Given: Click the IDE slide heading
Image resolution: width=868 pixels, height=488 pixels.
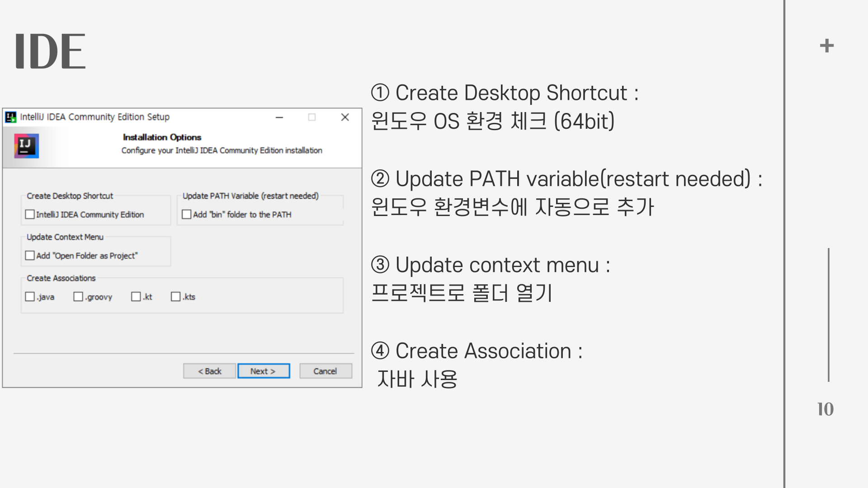Looking at the screenshot, I should [50, 52].
